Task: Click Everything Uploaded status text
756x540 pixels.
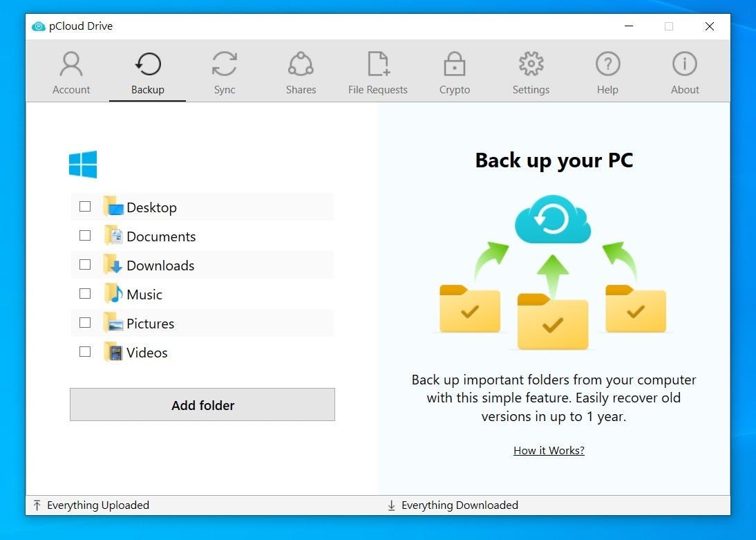Action: click(98, 505)
